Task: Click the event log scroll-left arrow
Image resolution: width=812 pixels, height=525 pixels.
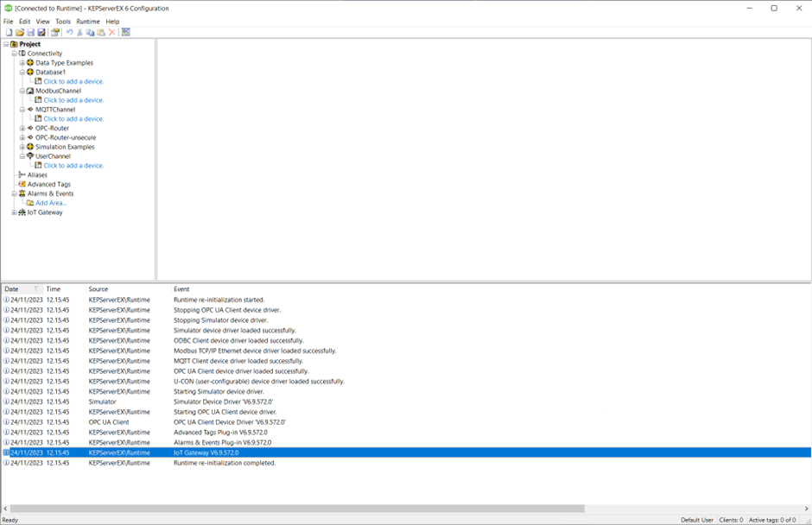Action: 6,509
